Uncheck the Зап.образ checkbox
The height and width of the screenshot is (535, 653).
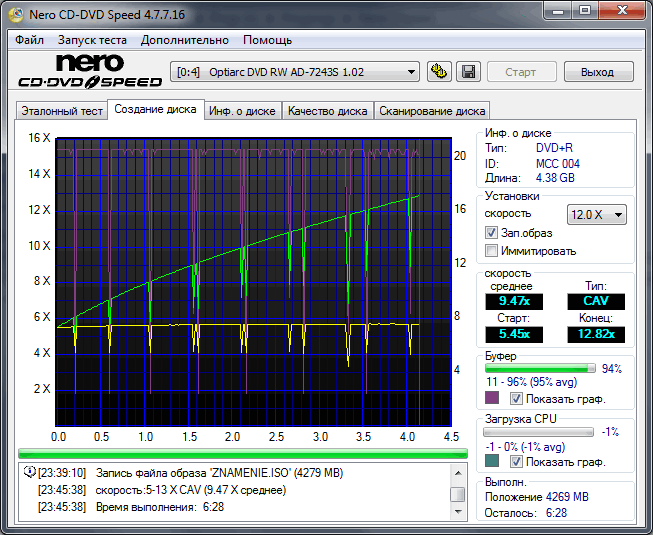pyautogui.click(x=492, y=233)
